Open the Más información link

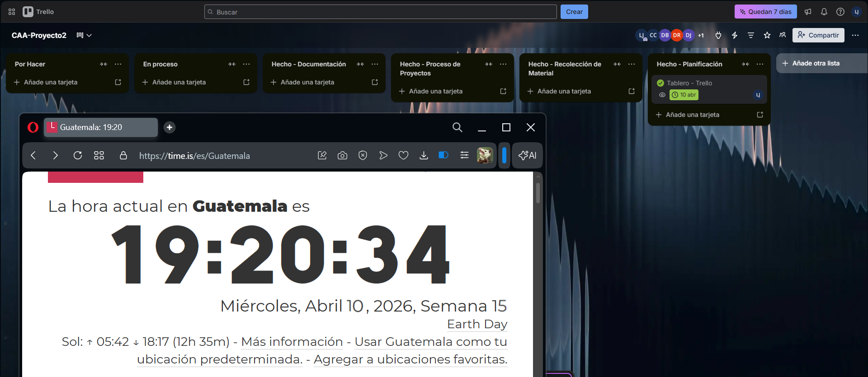click(x=292, y=342)
